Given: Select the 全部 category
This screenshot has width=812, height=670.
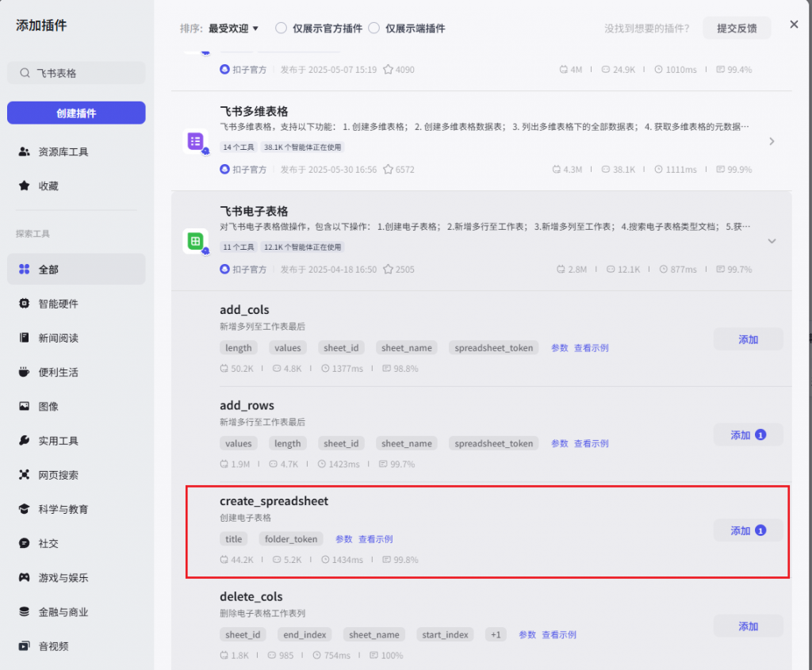Looking at the screenshot, I should click(x=76, y=270).
